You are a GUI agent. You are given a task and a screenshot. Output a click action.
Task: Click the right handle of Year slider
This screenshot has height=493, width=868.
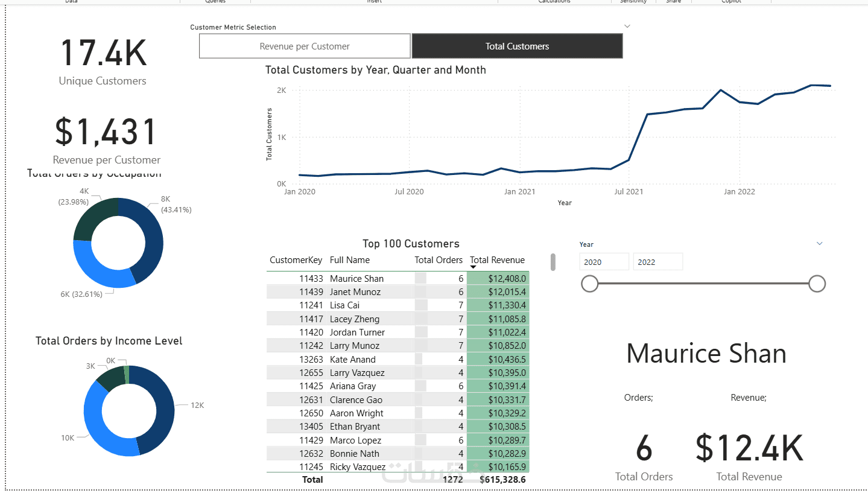click(x=817, y=284)
